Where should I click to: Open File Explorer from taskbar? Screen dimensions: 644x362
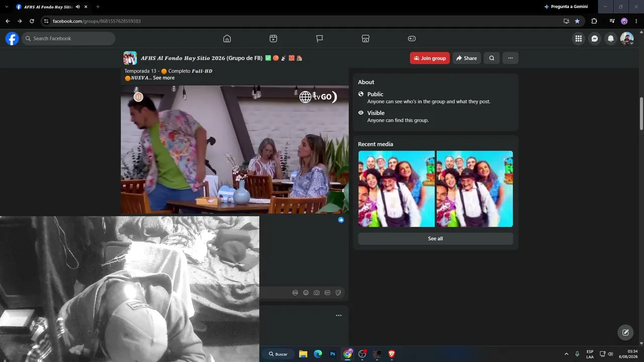(303, 354)
